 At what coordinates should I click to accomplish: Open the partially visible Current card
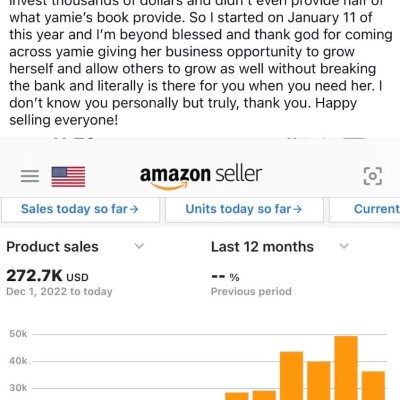point(365,210)
